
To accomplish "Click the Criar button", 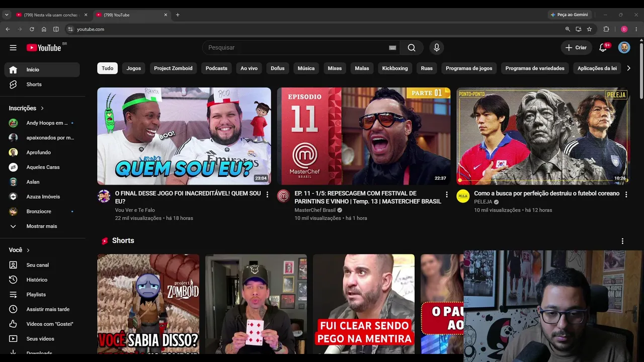I will click(x=576, y=48).
